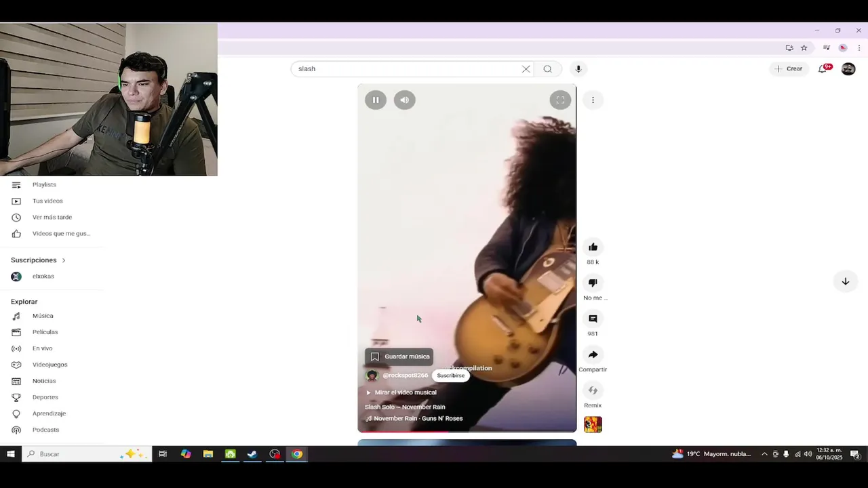Switch to Chrome on the taskbar
The height and width of the screenshot is (488, 868).
click(297, 454)
